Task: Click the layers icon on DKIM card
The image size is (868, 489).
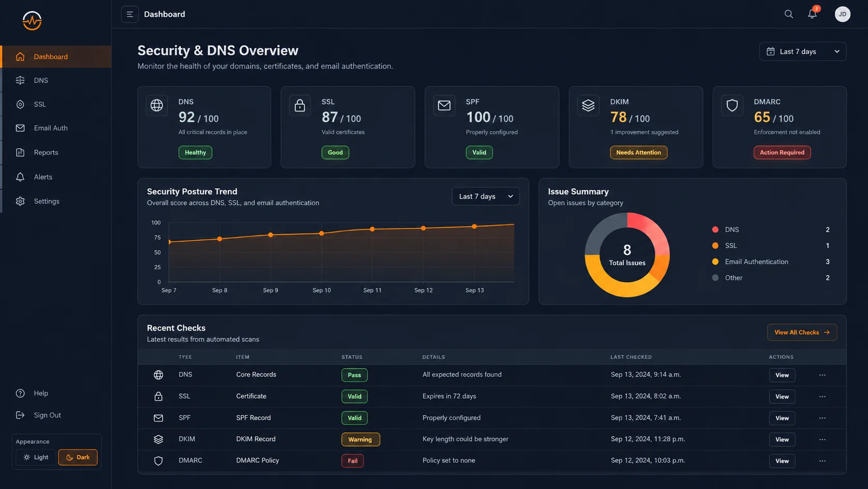Action: click(x=588, y=105)
